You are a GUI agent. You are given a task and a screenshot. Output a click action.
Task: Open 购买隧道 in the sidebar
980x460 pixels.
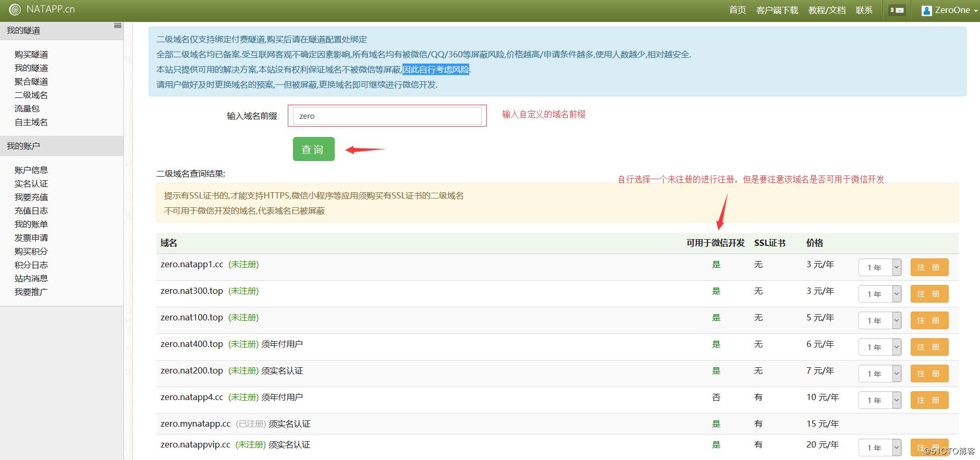click(x=31, y=54)
